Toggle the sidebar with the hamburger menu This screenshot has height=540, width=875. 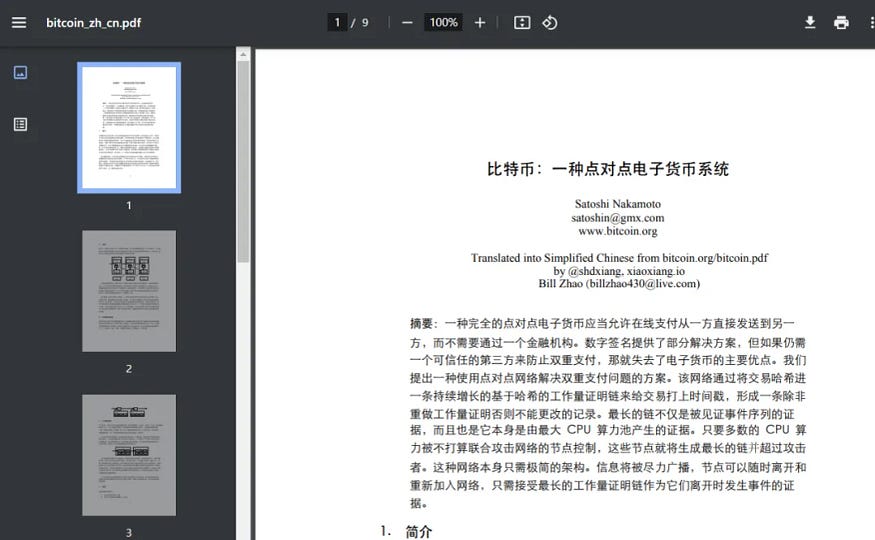click(19, 22)
